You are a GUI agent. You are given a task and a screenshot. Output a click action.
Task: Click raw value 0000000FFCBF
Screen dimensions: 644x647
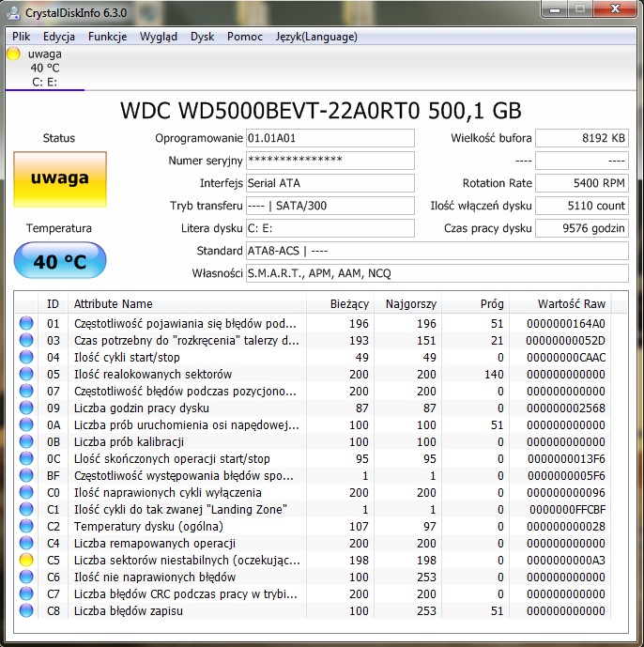[x=568, y=509]
